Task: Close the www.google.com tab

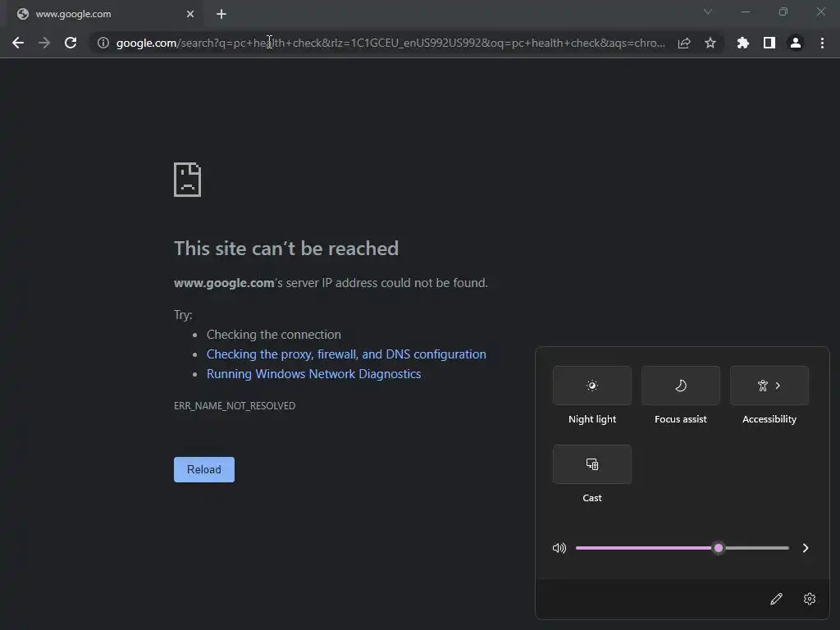Action: pyautogui.click(x=189, y=14)
